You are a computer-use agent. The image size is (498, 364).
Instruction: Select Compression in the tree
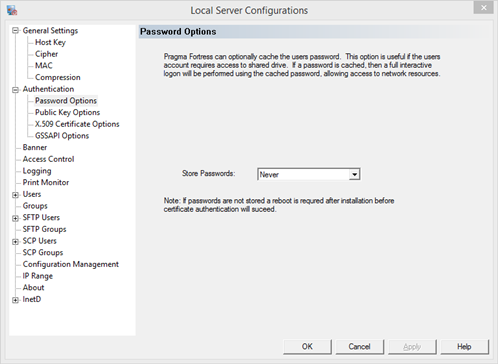(x=58, y=77)
